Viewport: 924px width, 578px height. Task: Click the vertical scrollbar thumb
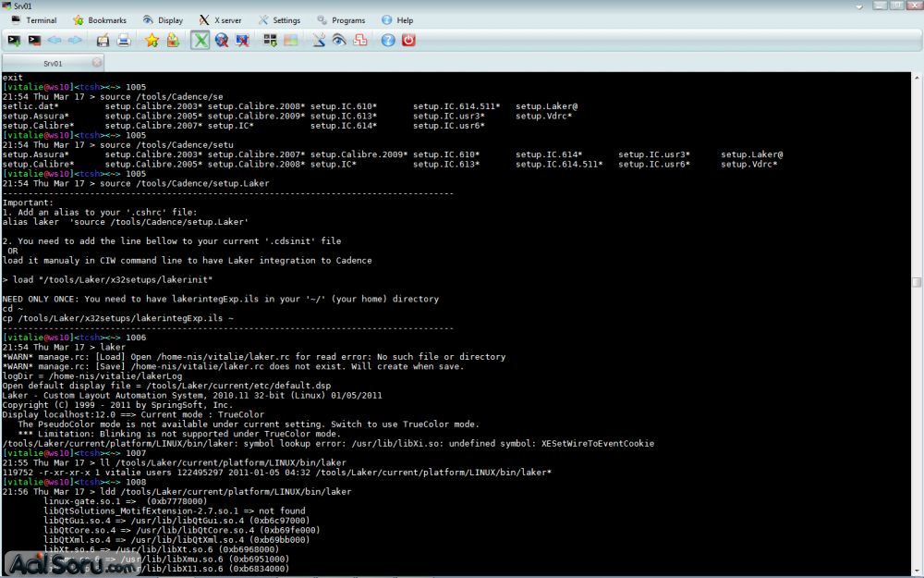click(x=917, y=282)
